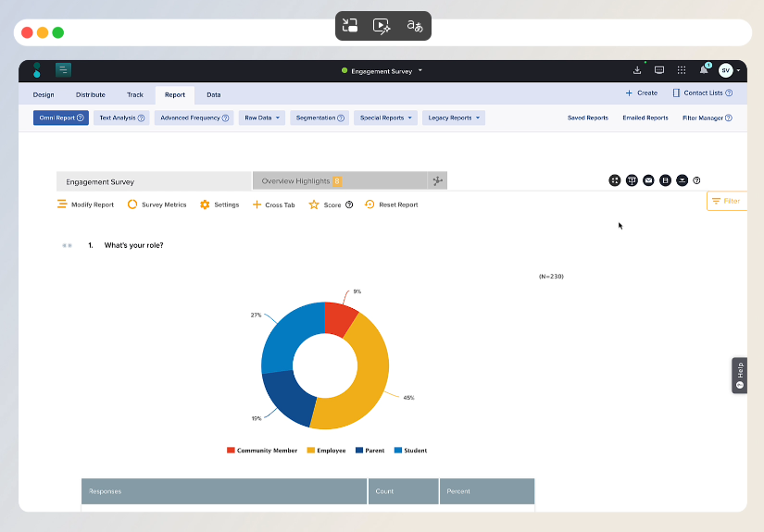Expand the Raw Data dropdown

[x=263, y=118]
